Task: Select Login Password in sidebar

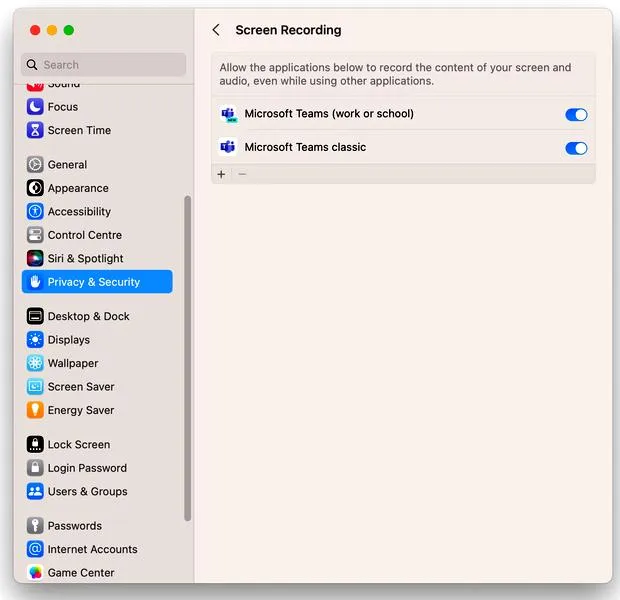Action: (99, 468)
